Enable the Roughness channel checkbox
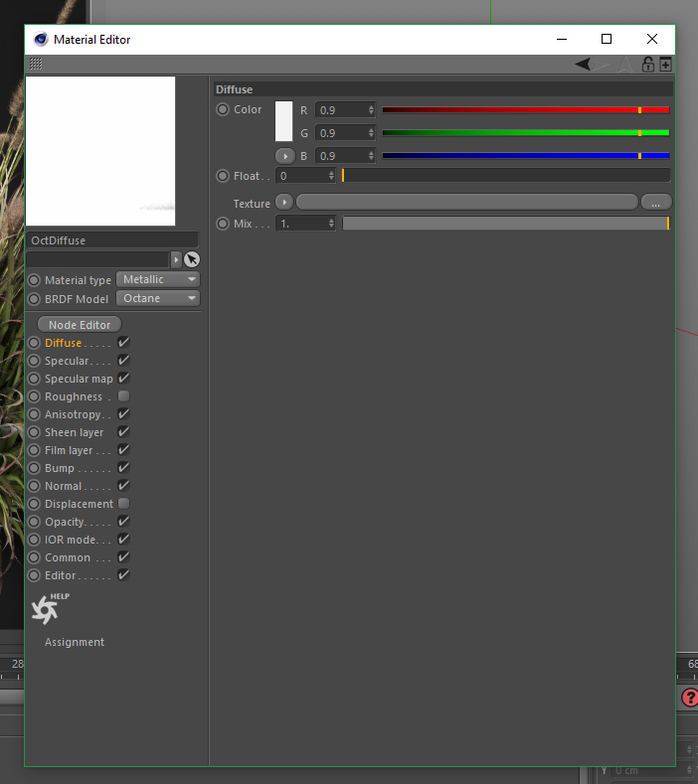 (x=123, y=396)
